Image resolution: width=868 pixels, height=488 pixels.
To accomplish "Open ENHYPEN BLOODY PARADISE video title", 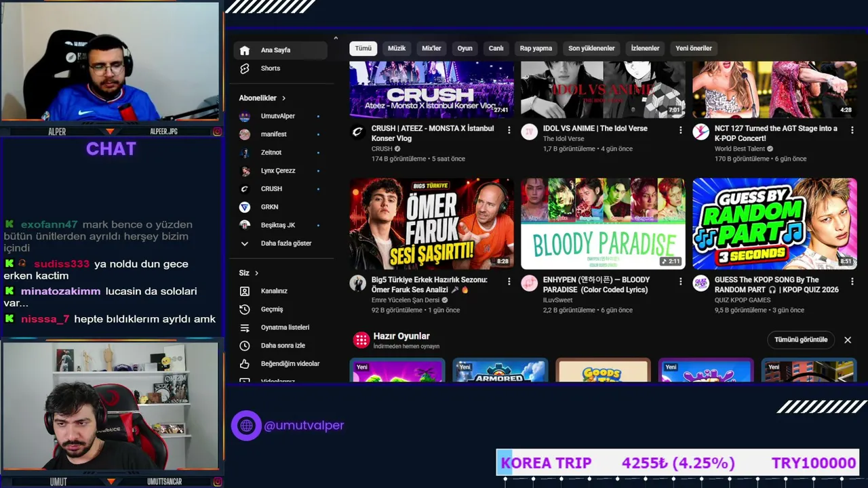I will 597,285.
